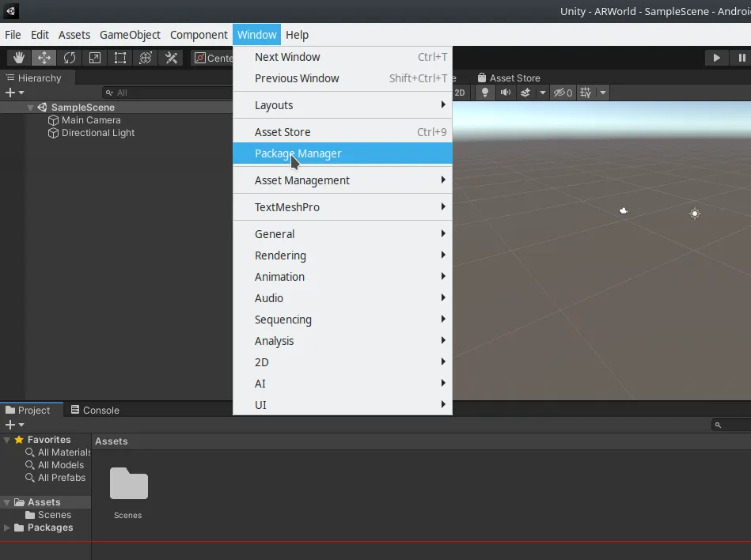Select the Hand (view) tool
Screen dimensions: 751x560
(x=19, y=58)
